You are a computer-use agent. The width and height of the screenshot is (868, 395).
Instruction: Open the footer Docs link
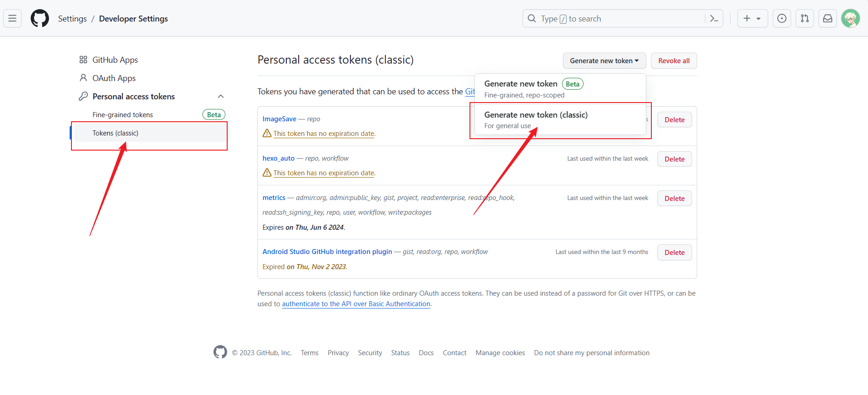click(426, 352)
